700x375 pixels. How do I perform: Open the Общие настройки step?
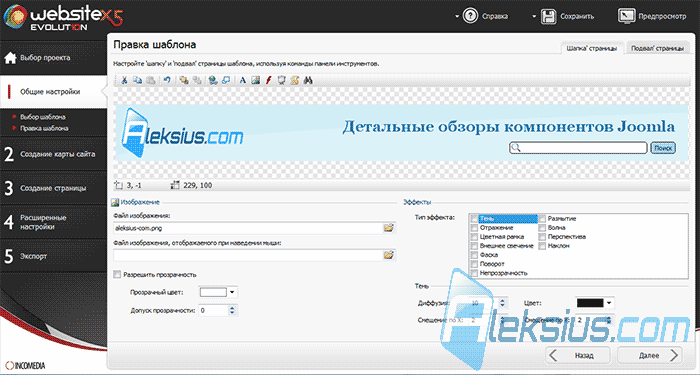coord(53,92)
